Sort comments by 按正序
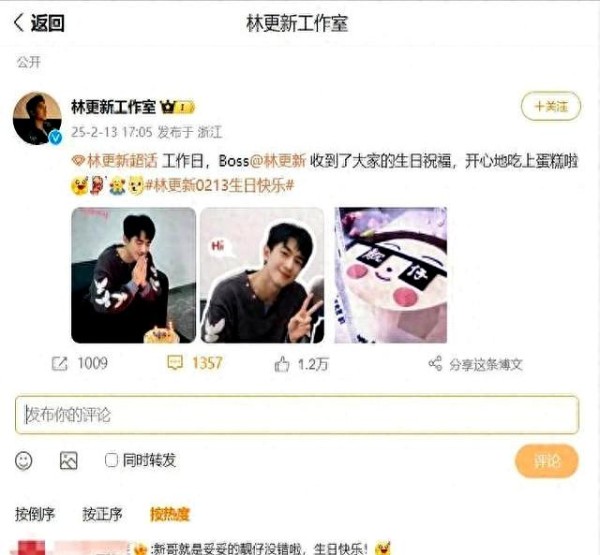The height and width of the screenshot is (555, 600). (x=102, y=514)
